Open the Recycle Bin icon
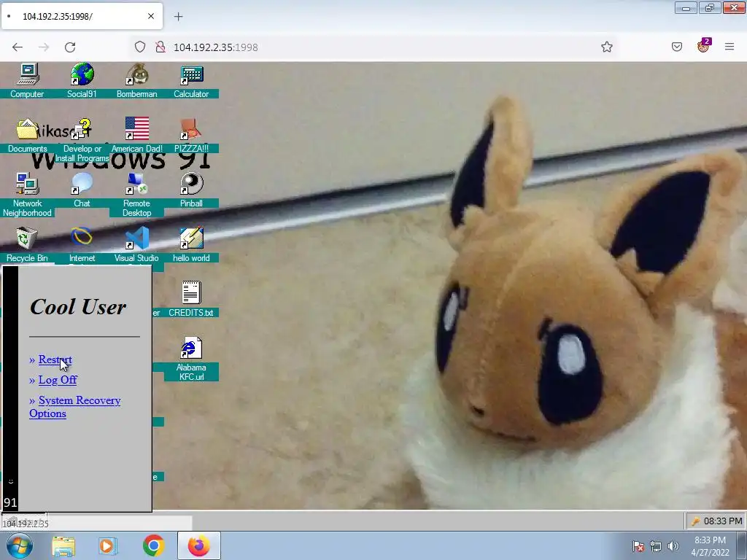 pos(27,244)
